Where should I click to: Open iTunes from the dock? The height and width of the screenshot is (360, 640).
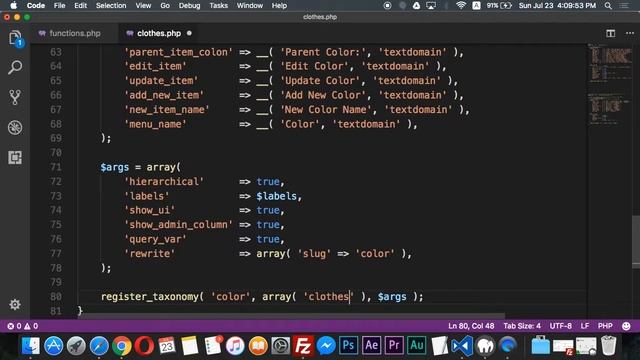tap(235, 346)
